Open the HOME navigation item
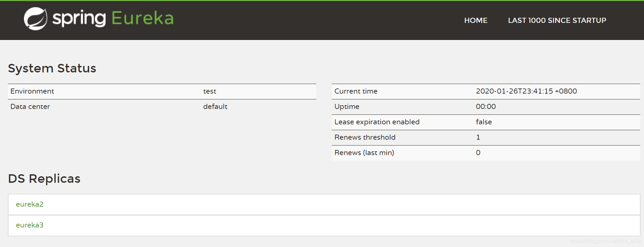The height and width of the screenshot is (247, 644). pyautogui.click(x=476, y=20)
